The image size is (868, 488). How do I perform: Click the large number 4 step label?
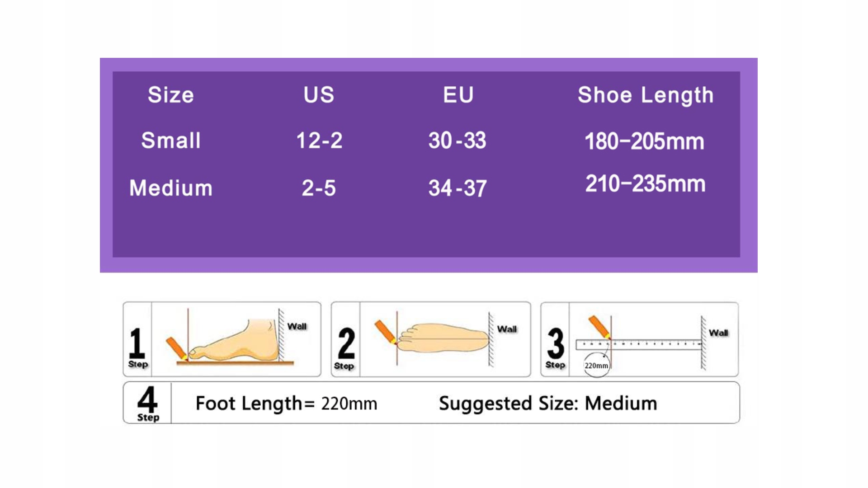click(147, 399)
